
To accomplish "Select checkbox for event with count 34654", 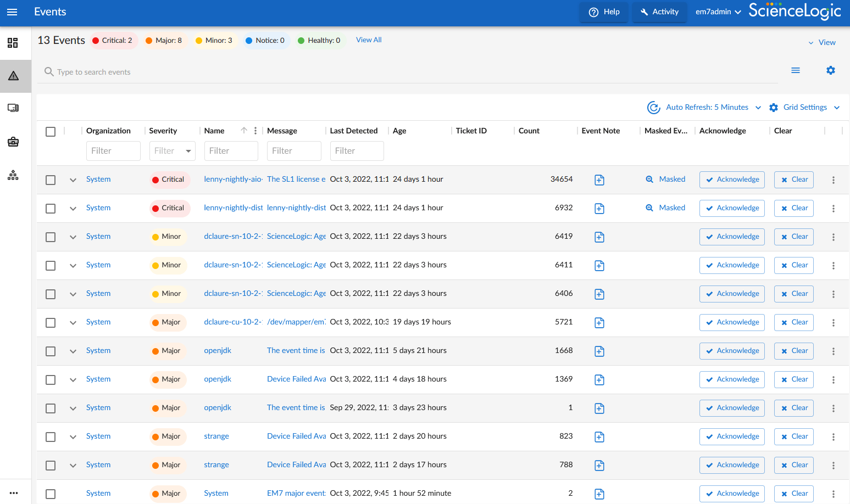I will point(51,180).
